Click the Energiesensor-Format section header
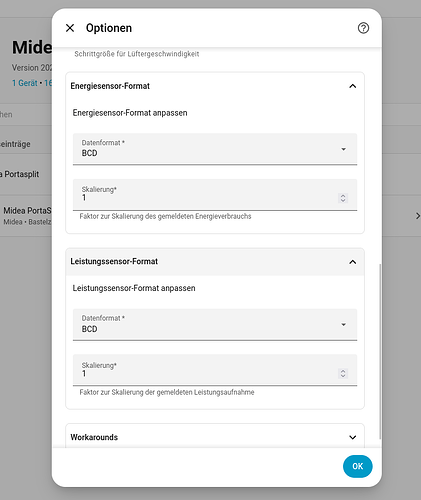The height and width of the screenshot is (500, 421). point(215,86)
